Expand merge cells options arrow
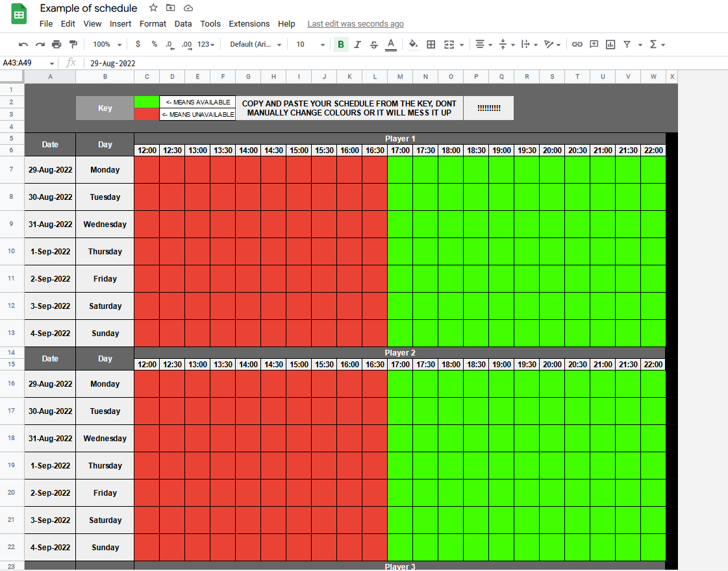This screenshot has height=571, width=728. [x=462, y=45]
